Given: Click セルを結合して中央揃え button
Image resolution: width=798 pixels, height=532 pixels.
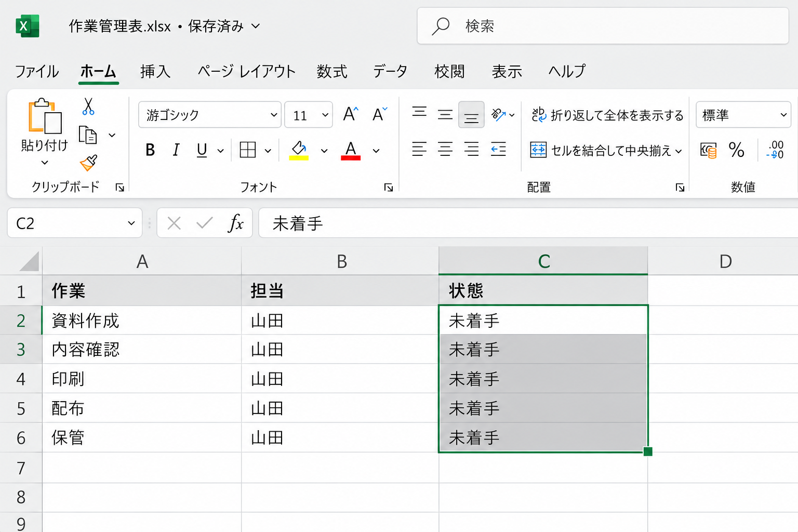Looking at the screenshot, I should click(605, 150).
